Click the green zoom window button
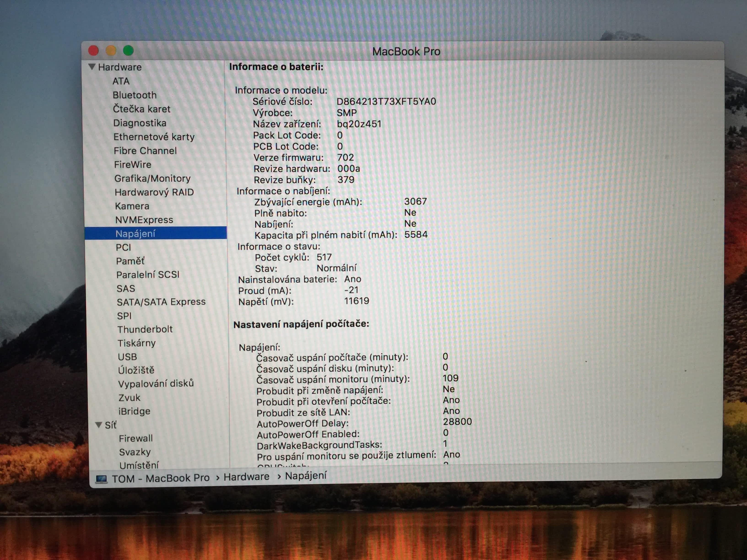 128,51
